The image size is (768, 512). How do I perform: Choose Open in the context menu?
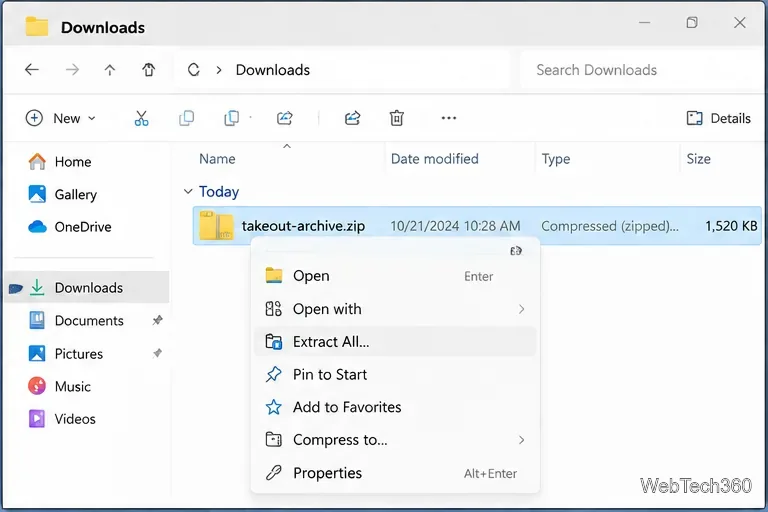(395, 276)
